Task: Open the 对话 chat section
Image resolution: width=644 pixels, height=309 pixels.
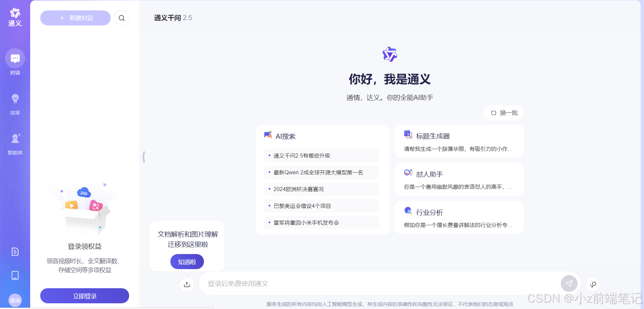Action: pos(15,62)
